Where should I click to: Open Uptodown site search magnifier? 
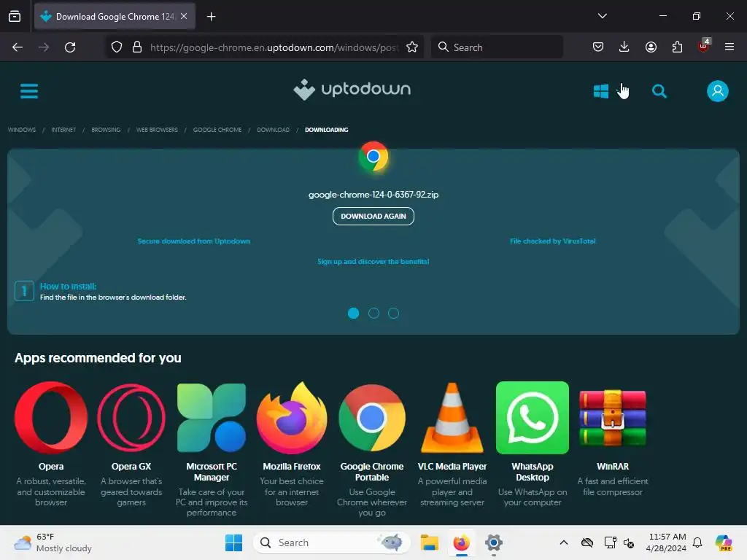point(659,91)
